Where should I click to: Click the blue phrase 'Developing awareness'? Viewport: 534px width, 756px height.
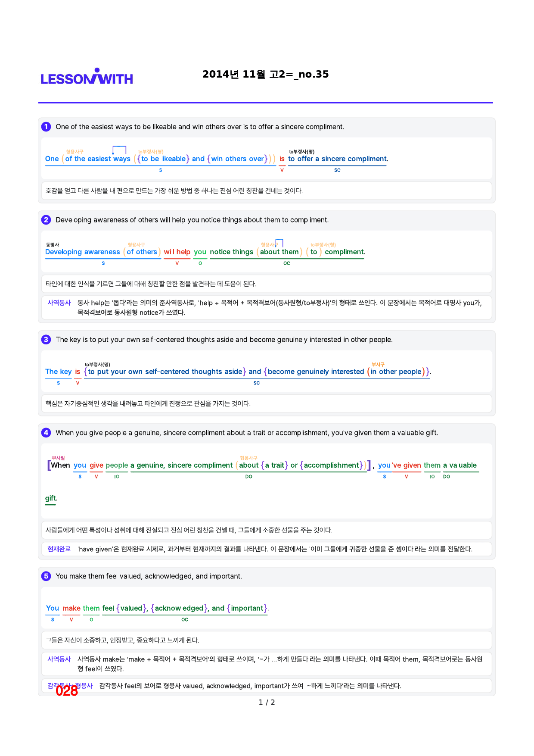[x=82, y=252]
